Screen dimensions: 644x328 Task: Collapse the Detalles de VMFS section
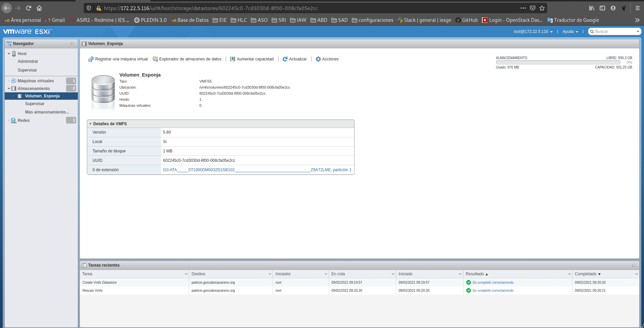[x=91, y=124]
